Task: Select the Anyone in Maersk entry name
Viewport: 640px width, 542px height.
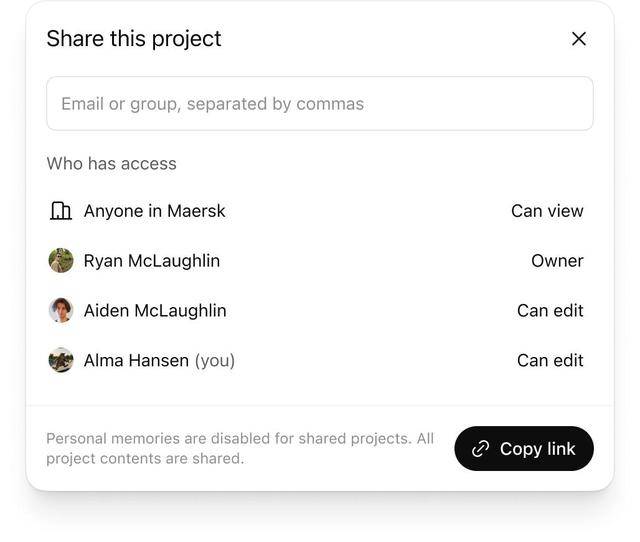Action: point(154,211)
